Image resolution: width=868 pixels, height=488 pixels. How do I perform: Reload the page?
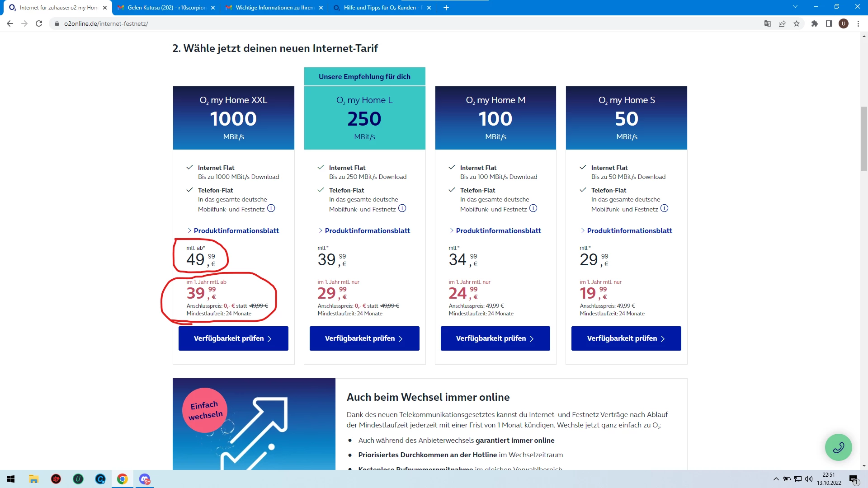pos(39,23)
